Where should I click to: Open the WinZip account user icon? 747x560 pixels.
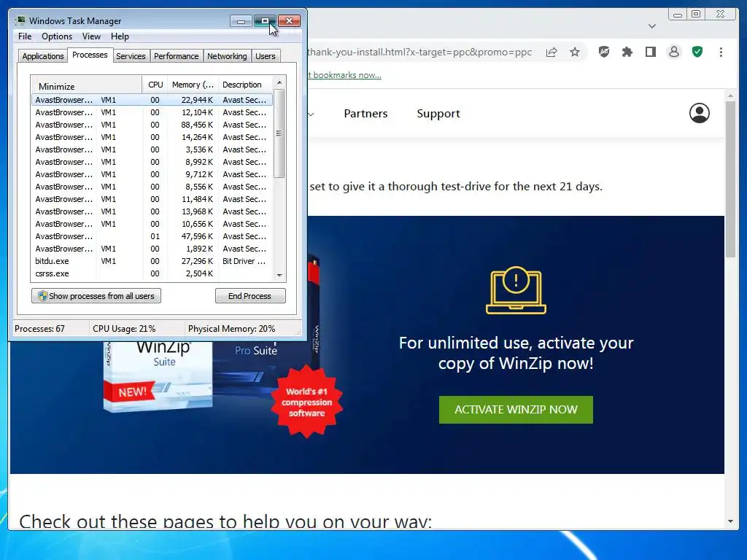click(700, 113)
